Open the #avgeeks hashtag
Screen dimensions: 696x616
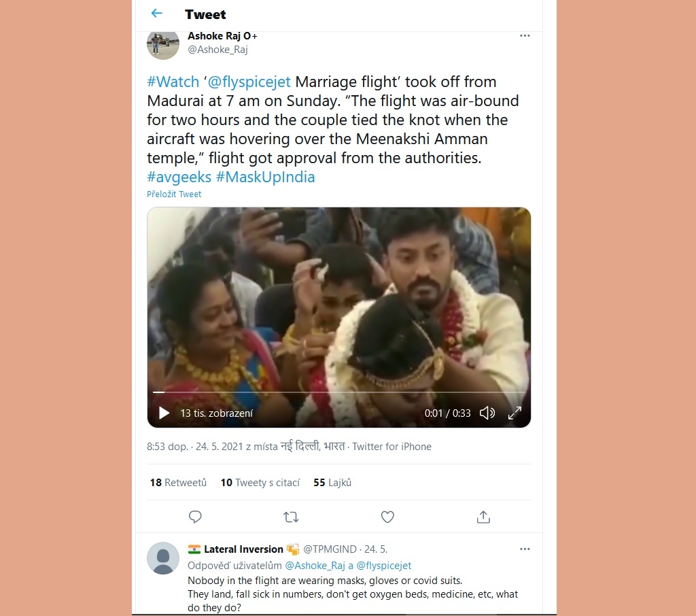tap(179, 177)
